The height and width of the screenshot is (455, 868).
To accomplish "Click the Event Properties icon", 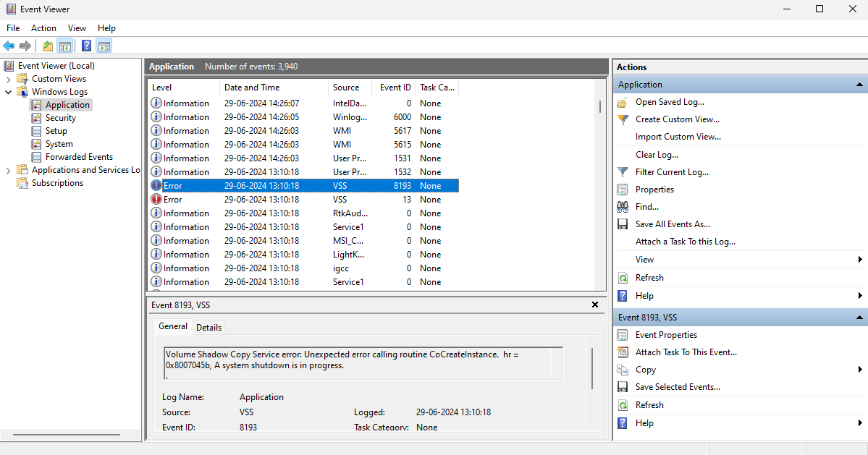I will pos(623,335).
